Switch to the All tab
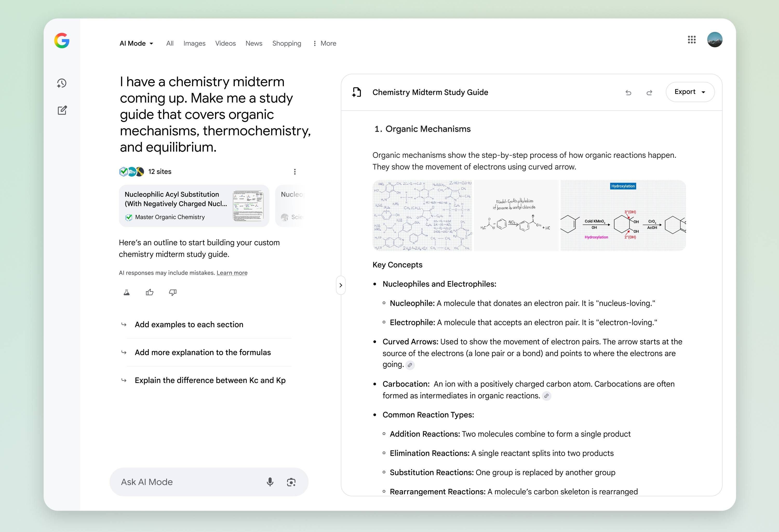Screen dimensions: 779x532 (170, 43)
